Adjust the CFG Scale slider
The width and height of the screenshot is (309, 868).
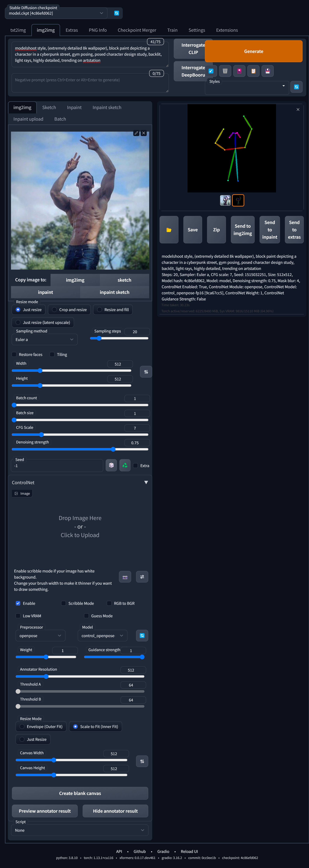80,434
